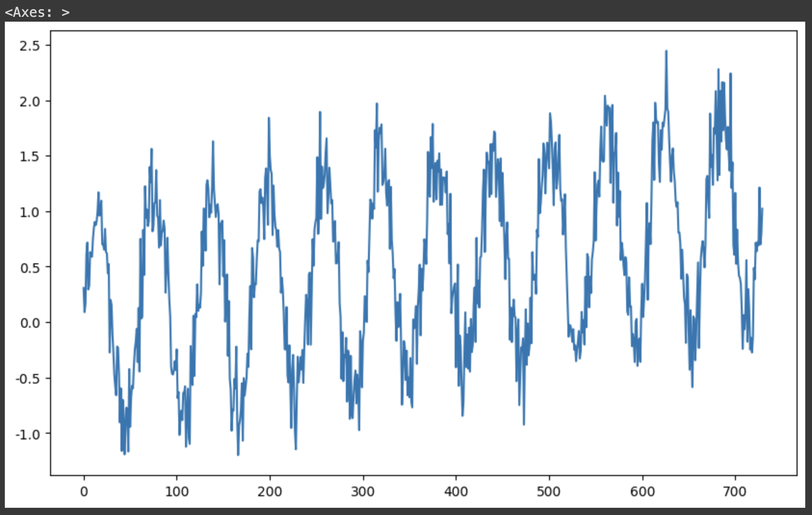This screenshot has width=812, height=515.
Task: Click the y-axis tick label 1.0
Action: point(29,212)
